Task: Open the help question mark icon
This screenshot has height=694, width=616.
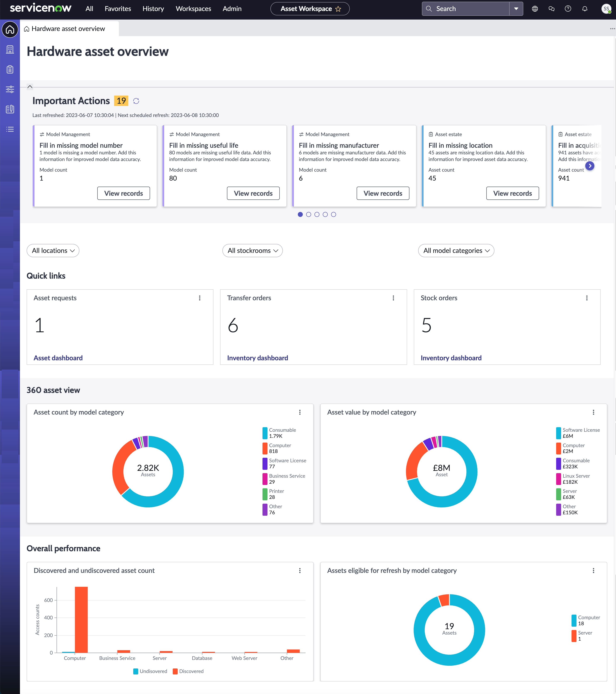Action: pyautogui.click(x=568, y=9)
